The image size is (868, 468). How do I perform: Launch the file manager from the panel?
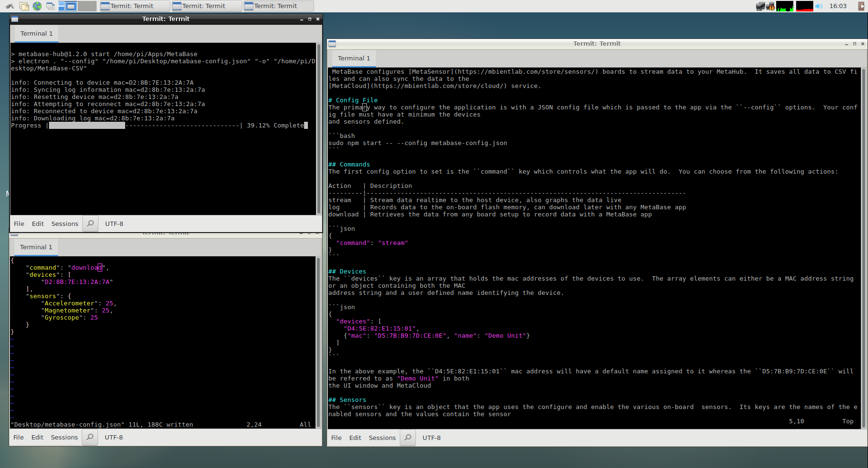click(24, 6)
